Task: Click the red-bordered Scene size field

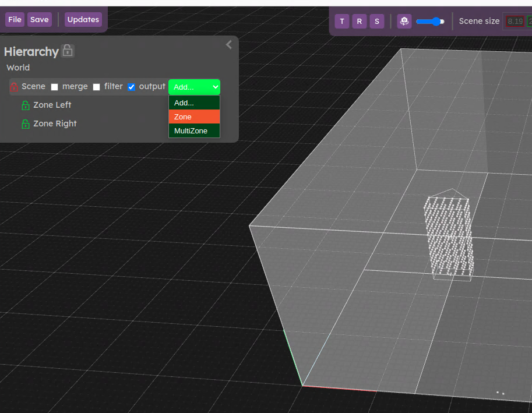Action: 515,22
